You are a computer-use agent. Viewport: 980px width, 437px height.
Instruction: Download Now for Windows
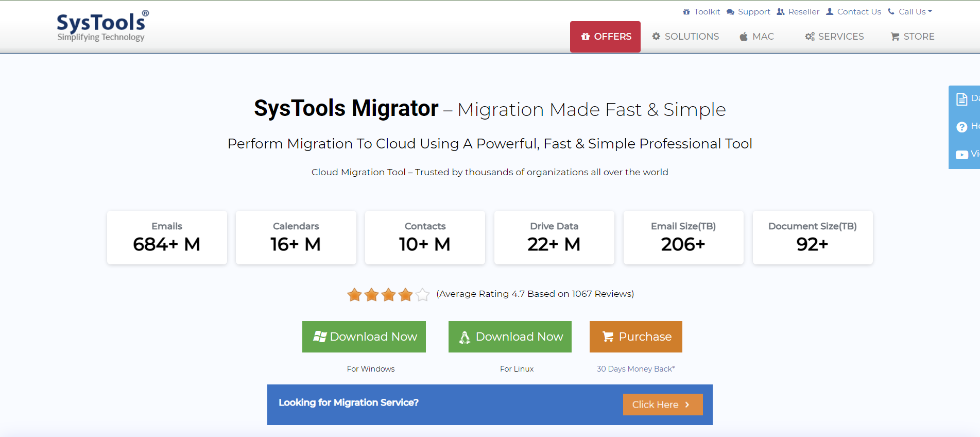click(x=364, y=337)
